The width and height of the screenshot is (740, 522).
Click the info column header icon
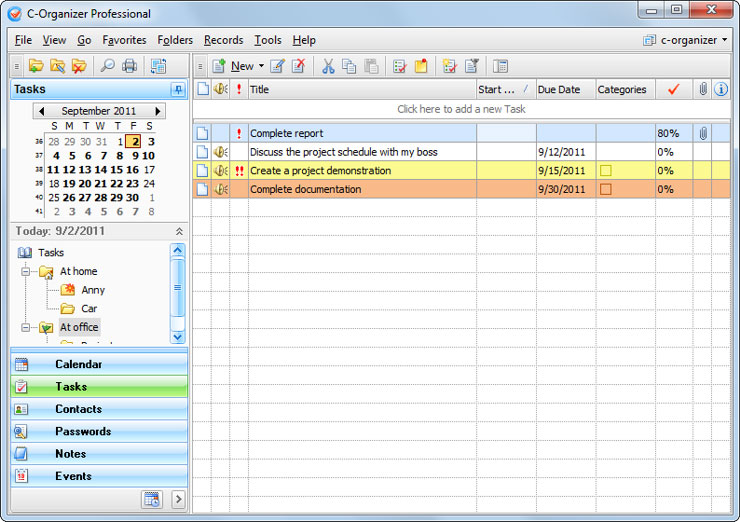pyautogui.click(x=721, y=89)
